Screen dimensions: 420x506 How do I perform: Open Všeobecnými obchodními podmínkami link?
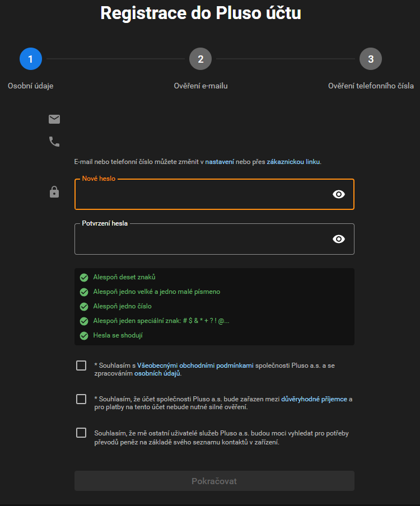[195, 366]
